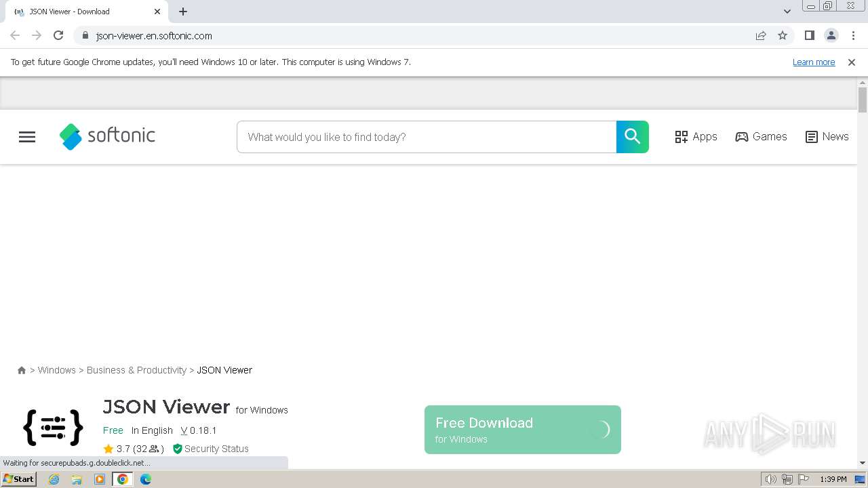The height and width of the screenshot is (488, 868).
Task: Click the share page icon
Action: coord(761,35)
